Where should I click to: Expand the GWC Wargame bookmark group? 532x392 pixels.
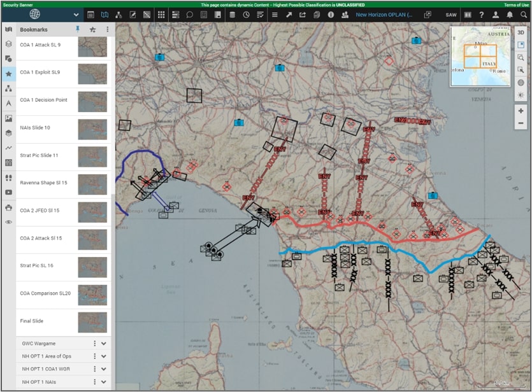[x=104, y=344]
